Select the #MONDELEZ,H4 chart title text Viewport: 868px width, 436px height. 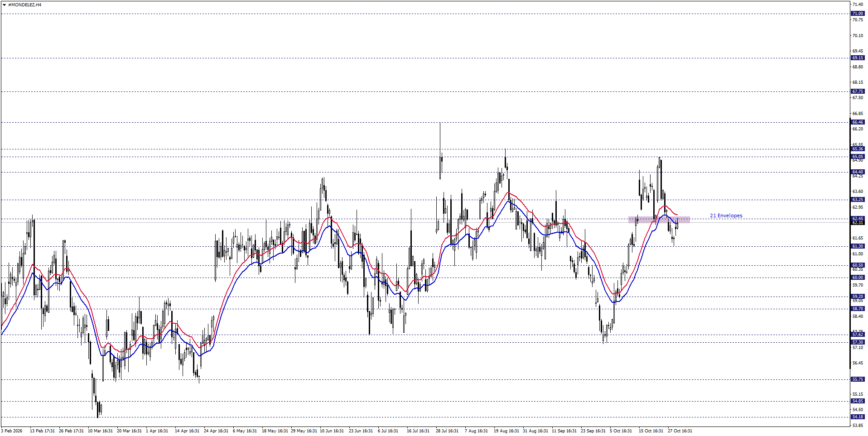(x=25, y=5)
